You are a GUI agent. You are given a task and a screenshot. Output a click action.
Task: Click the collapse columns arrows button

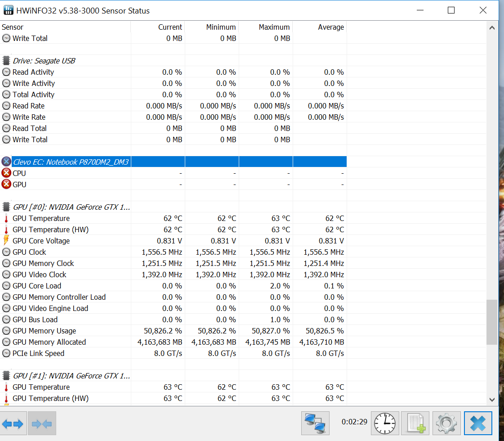click(x=42, y=423)
